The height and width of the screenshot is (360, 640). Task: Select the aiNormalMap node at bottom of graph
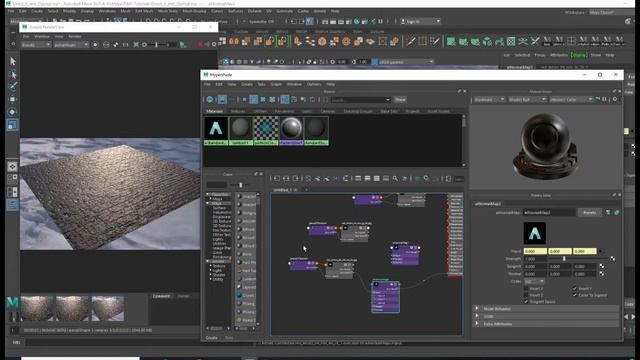[386, 297]
